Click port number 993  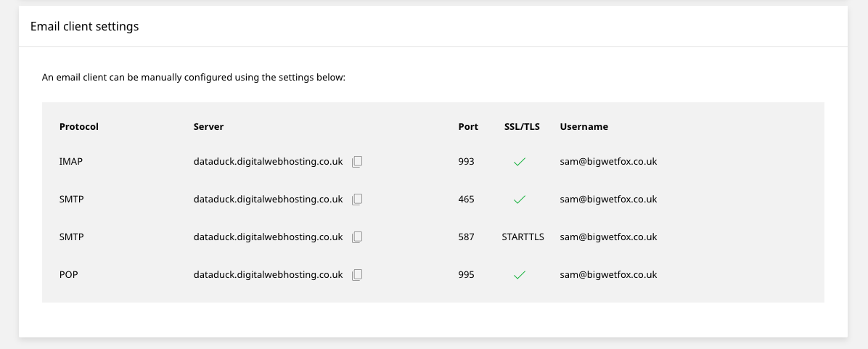pos(466,162)
